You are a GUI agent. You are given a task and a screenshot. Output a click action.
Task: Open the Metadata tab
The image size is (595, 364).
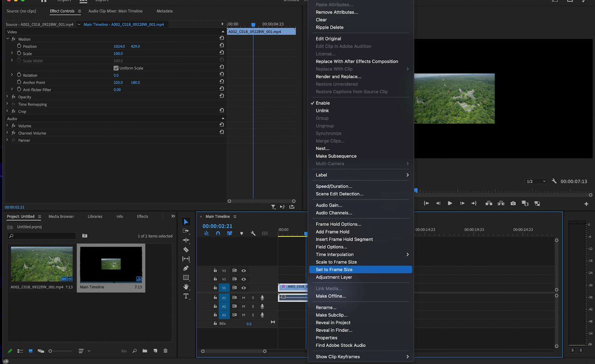(x=164, y=11)
